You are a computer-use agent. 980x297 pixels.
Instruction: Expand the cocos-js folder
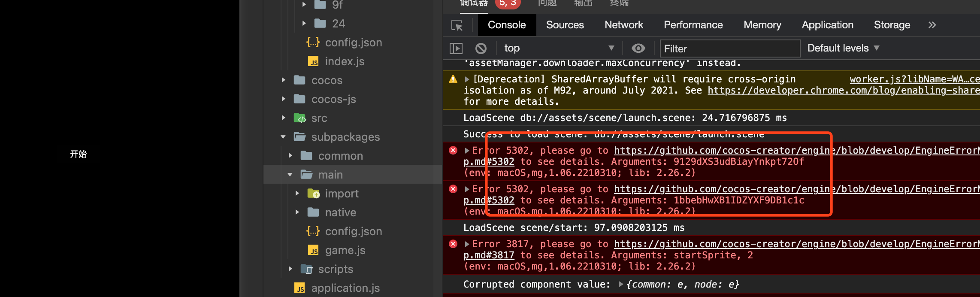pyautogui.click(x=283, y=99)
